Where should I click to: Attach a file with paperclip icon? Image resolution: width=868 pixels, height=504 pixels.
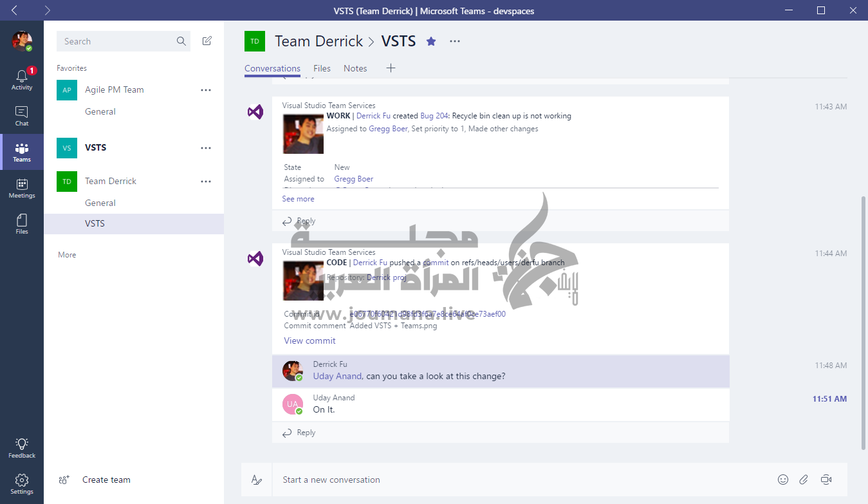pos(804,480)
